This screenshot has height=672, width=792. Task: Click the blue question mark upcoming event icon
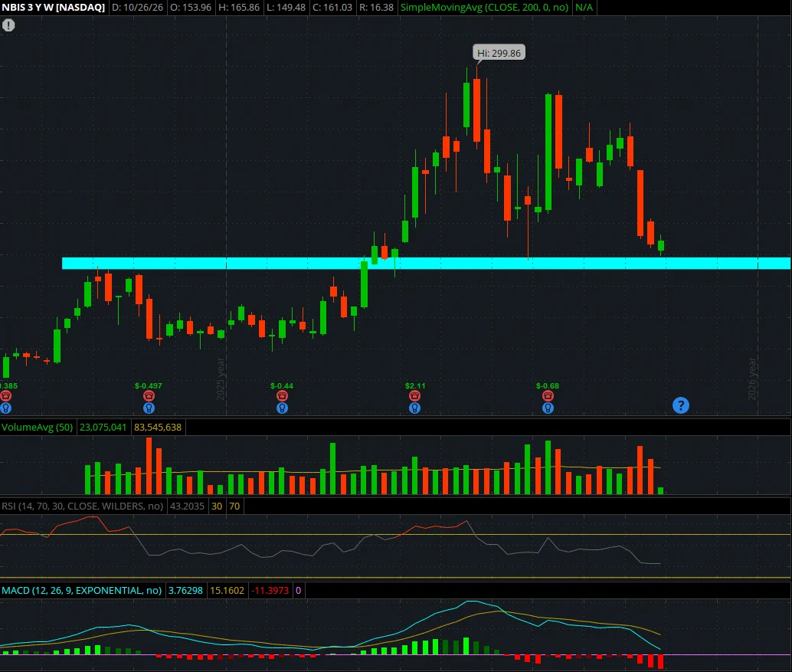click(x=681, y=405)
